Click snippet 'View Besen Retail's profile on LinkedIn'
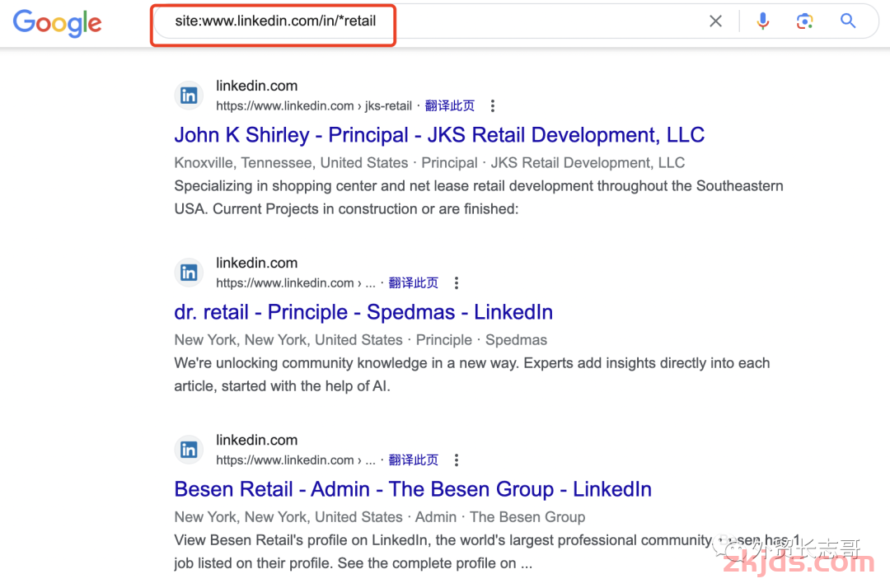 pyautogui.click(x=486, y=552)
